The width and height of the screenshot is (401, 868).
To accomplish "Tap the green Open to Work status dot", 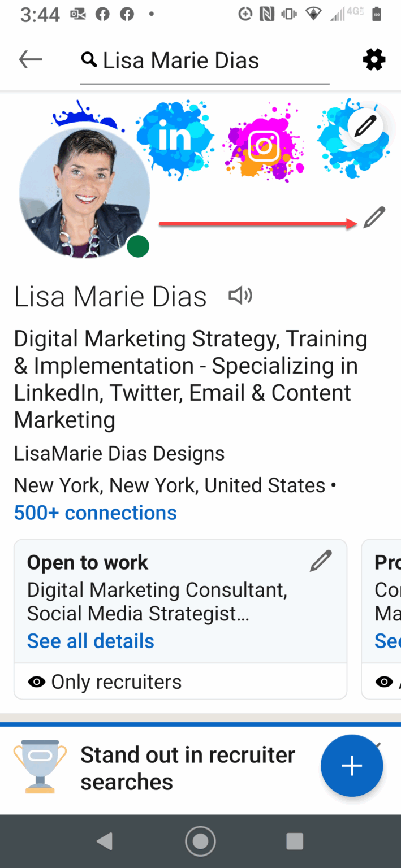I will tap(137, 246).
